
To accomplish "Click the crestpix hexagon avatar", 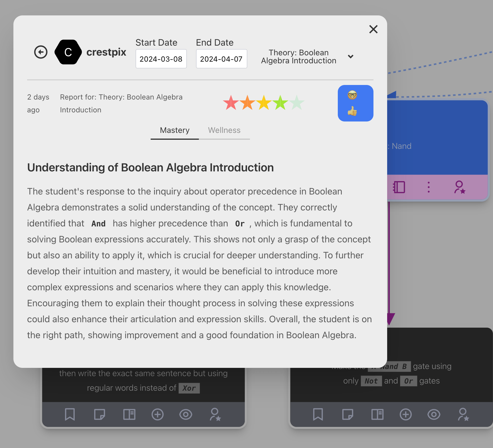I will click(68, 52).
